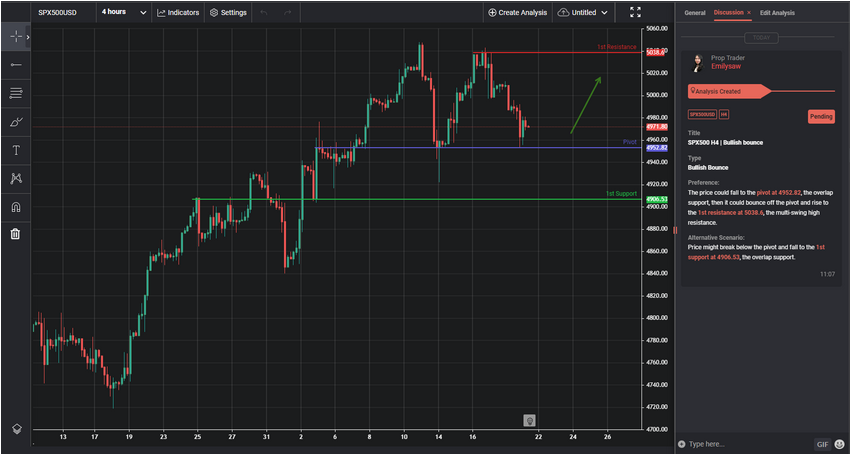Enter fullscreen chart mode
The height and width of the screenshot is (454, 851).
point(636,12)
